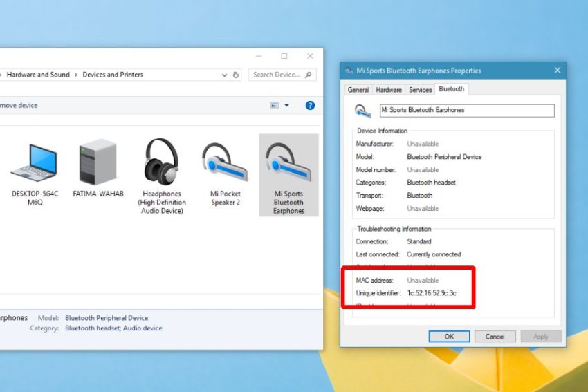Maximize the Devices and Printers window
588x392 pixels.
click(x=284, y=56)
